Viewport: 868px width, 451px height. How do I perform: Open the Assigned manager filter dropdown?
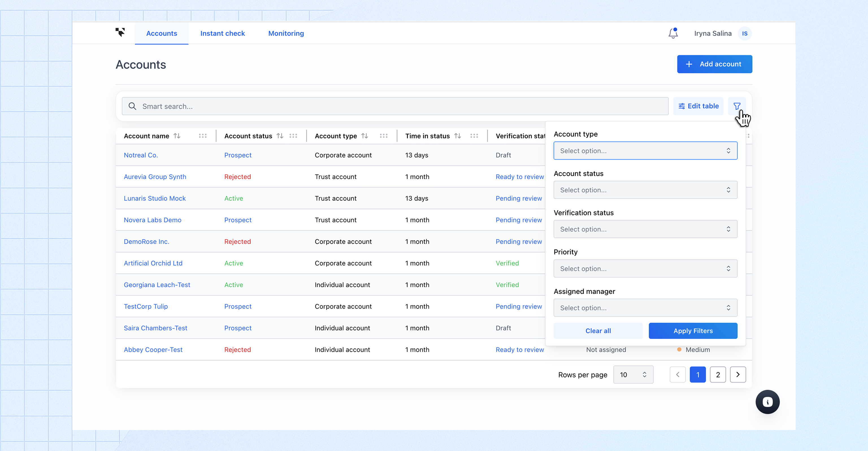coord(645,308)
